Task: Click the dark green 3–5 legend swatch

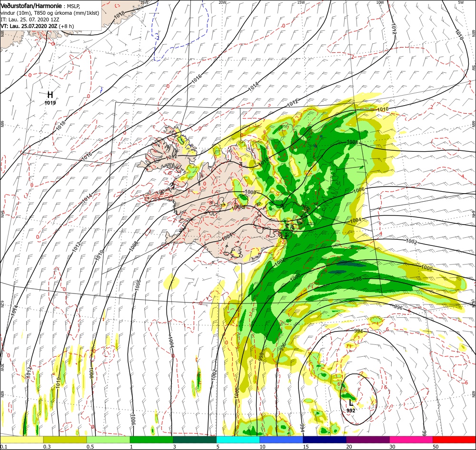Action: [x=195, y=440]
